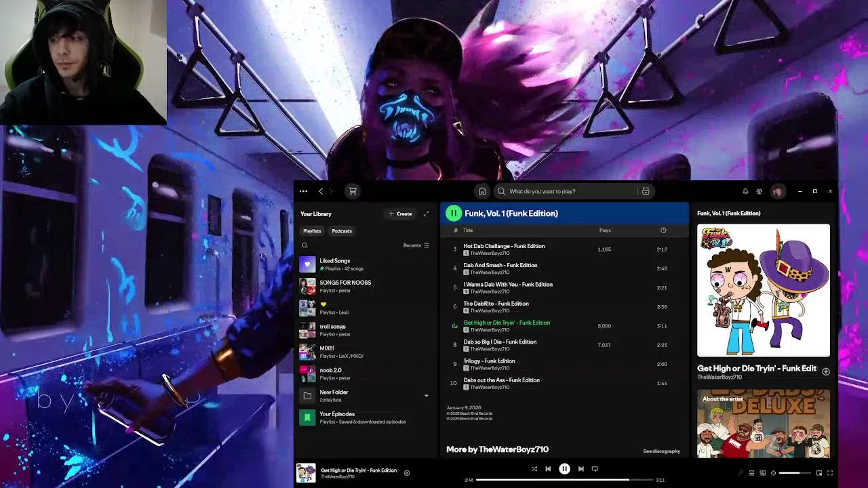
Task: Open SONGS FOR NOOBS playlist
Action: tap(366, 286)
